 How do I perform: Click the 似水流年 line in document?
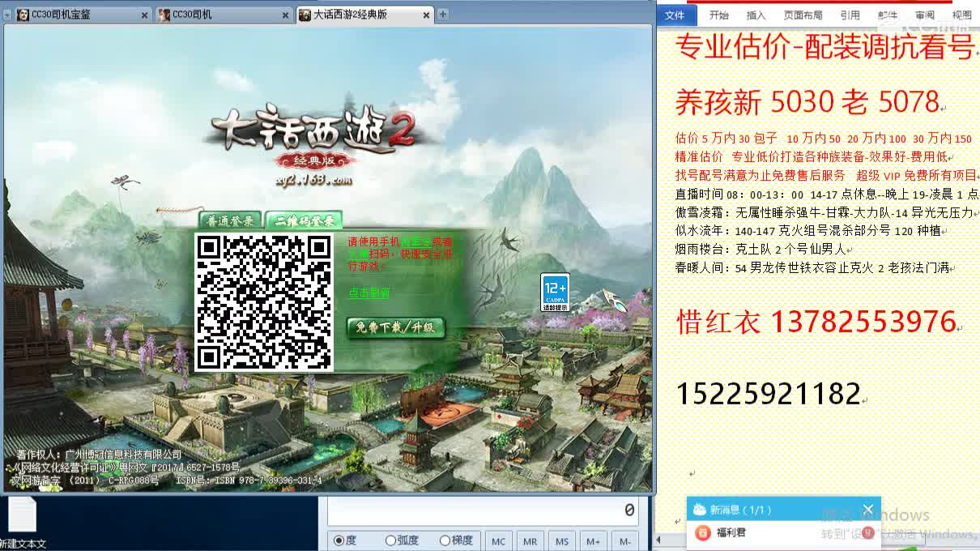[807, 230]
